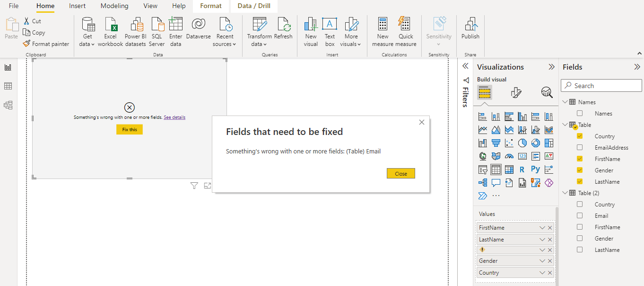Select the KPI visual
The image size is (644, 286).
tap(549, 156)
